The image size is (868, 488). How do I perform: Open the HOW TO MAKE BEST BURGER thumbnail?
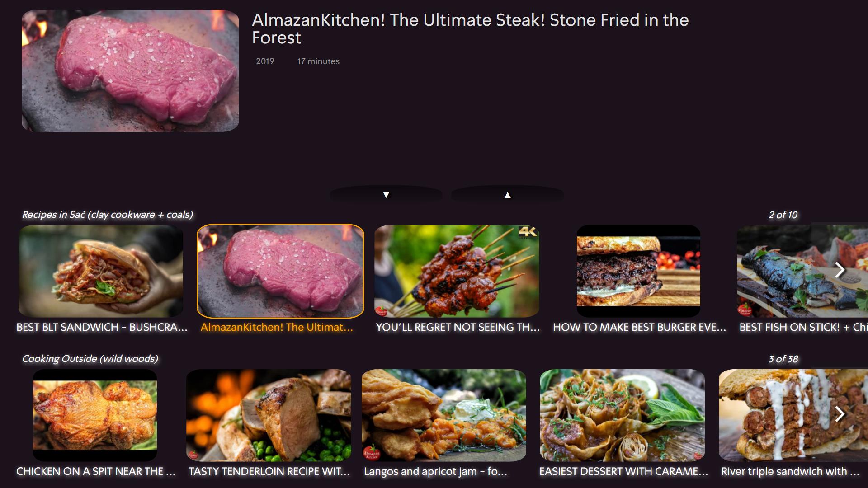pyautogui.click(x=638, y=271)
